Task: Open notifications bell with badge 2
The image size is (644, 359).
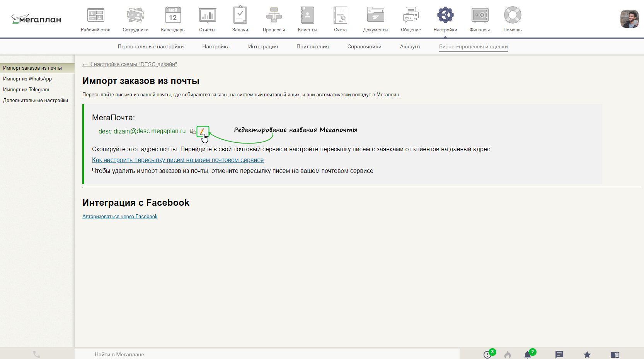Action: 528,354
